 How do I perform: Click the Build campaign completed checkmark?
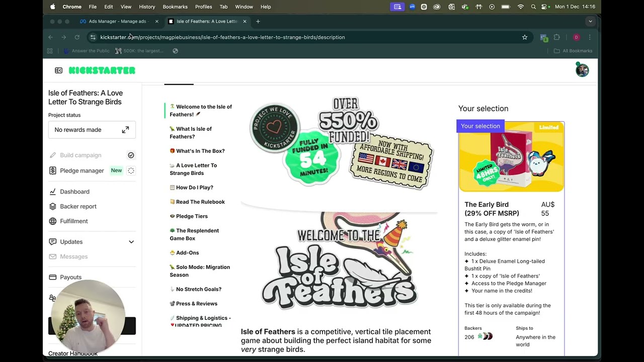(131, 155)
